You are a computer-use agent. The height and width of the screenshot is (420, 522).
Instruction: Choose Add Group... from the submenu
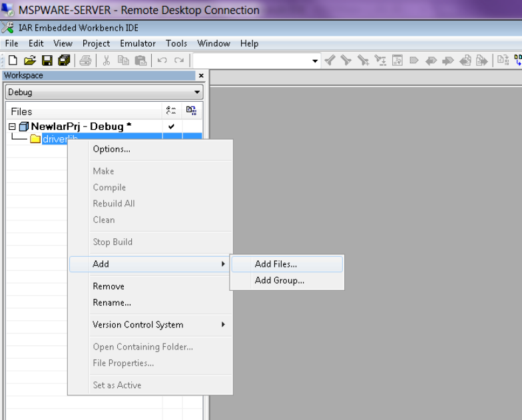coord(287,281)
